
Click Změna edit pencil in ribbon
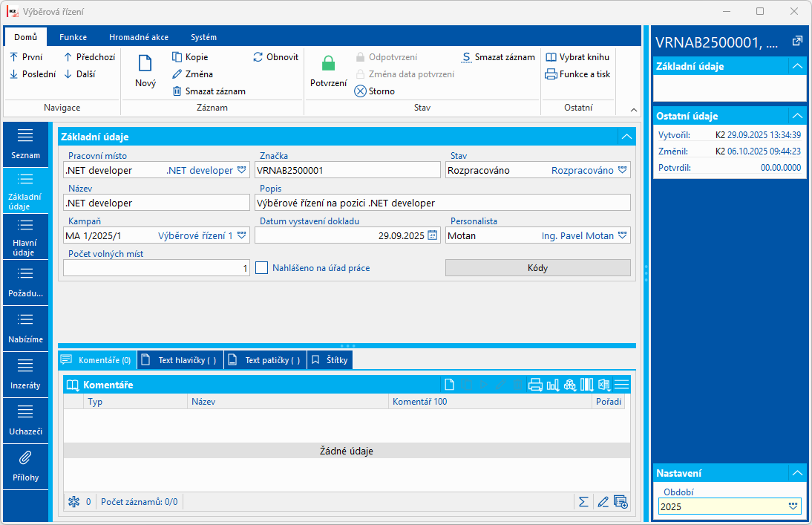click(177, 74)
